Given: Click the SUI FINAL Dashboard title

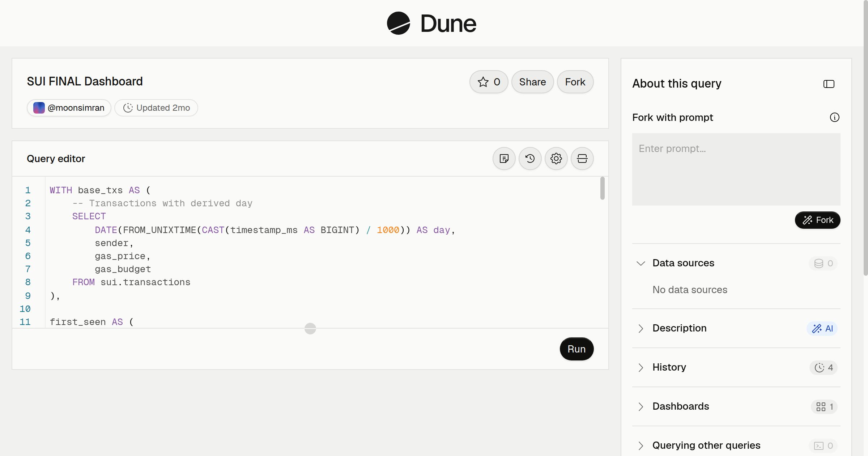Looking at the screenshot, I should pos(85,81).
